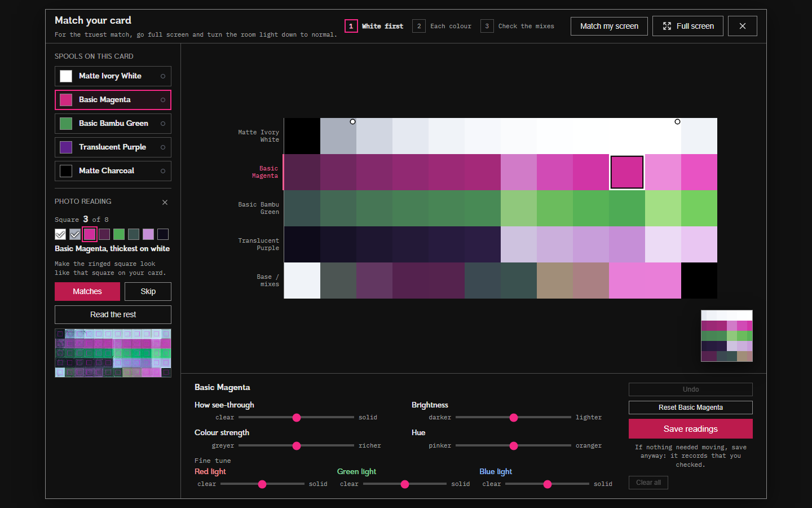Click the right circle marker above white row
Image resolution: width=812 pixels, height=508 pixels.
678,121
